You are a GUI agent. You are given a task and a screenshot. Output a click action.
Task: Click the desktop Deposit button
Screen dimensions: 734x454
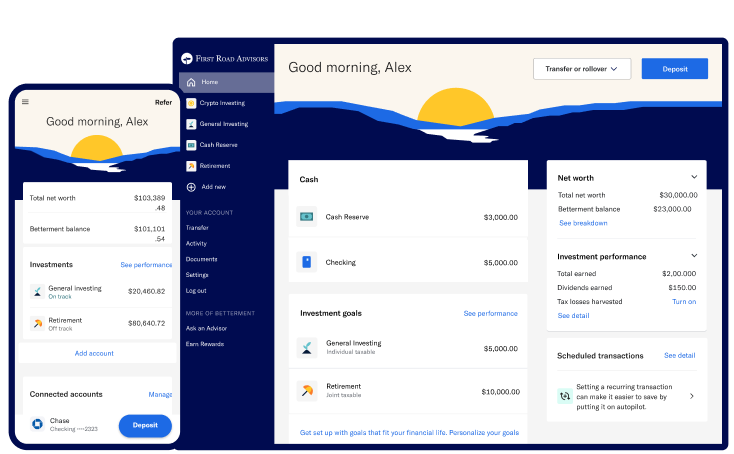(674, 69)
